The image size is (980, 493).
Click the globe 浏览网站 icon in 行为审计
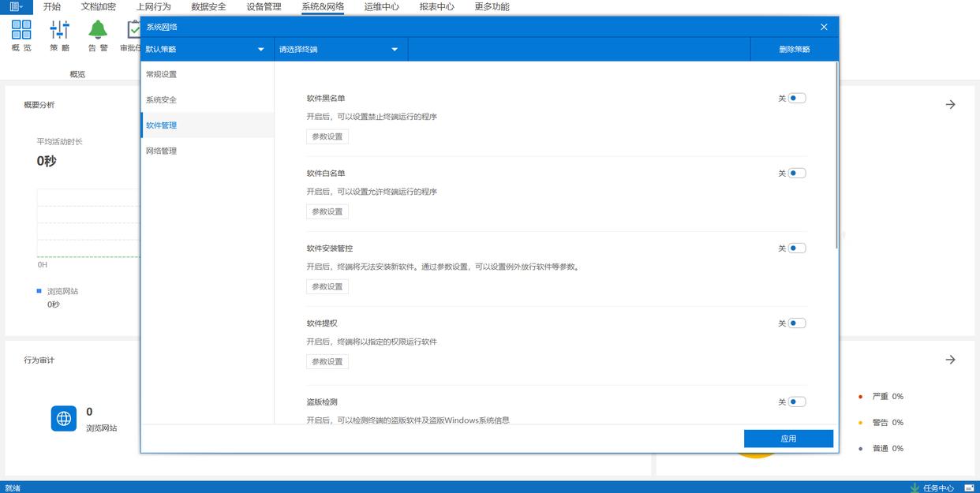coord(64,418)
